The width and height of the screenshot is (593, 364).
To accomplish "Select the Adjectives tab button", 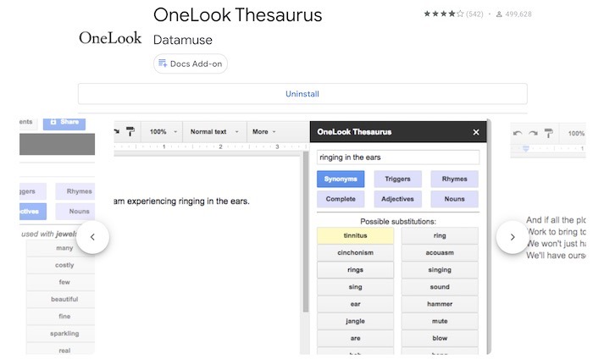I will tap(397, 199).
